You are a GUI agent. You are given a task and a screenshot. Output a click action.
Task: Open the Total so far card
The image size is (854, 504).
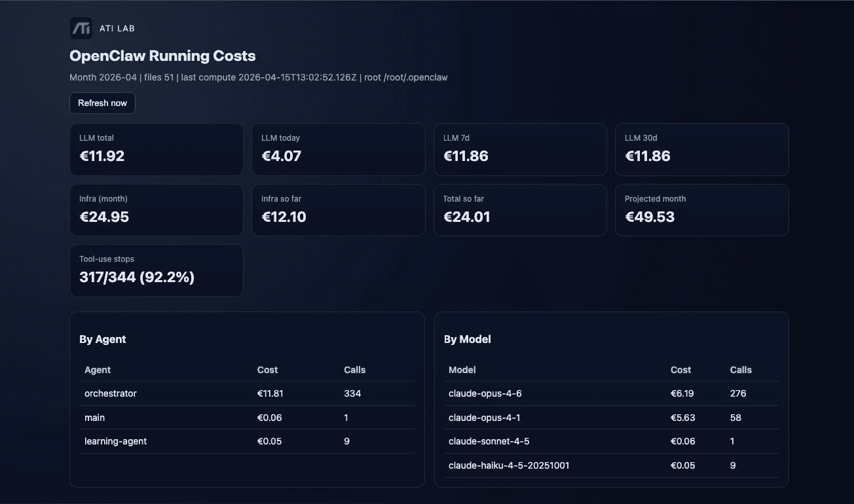click(519, 209)
